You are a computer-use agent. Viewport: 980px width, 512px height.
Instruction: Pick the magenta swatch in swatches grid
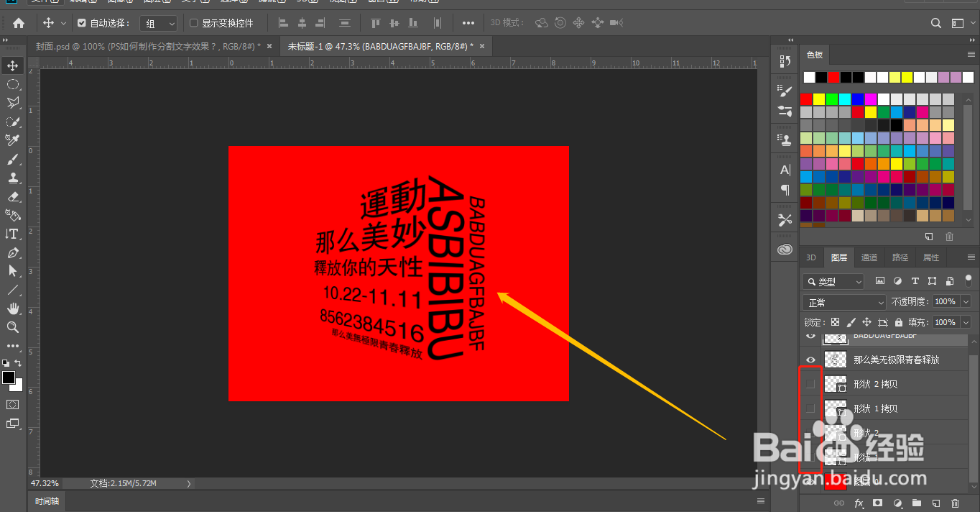pyautogui.click(x=871, y=99)
